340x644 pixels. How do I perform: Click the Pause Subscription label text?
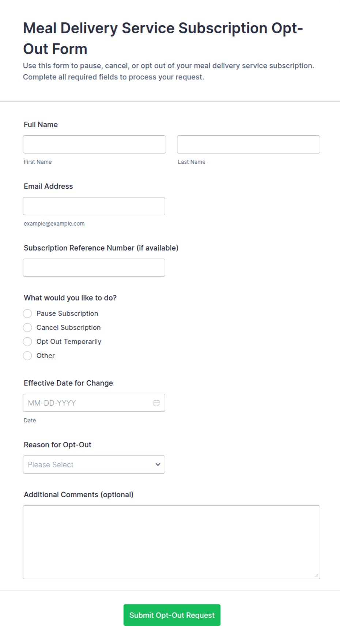[67, 313]
